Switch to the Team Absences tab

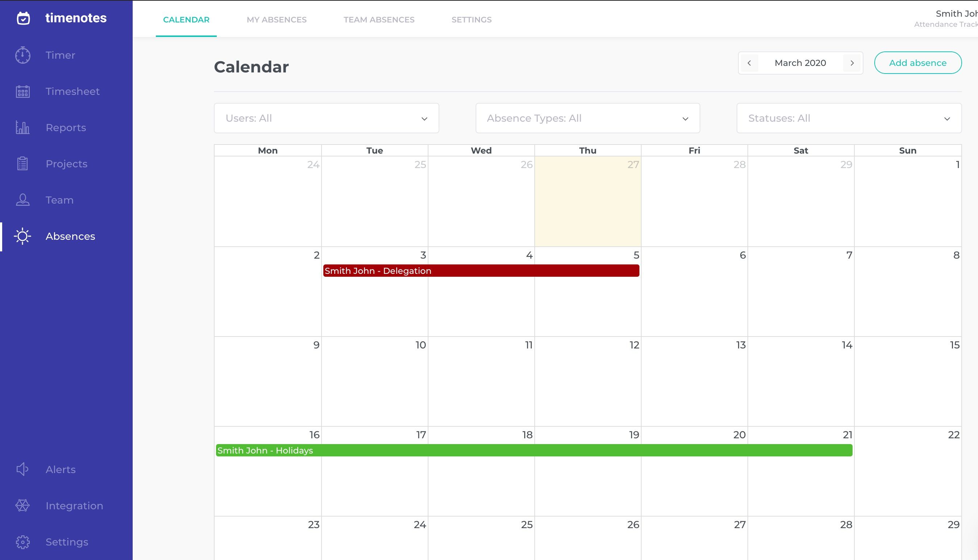(379, 20)
